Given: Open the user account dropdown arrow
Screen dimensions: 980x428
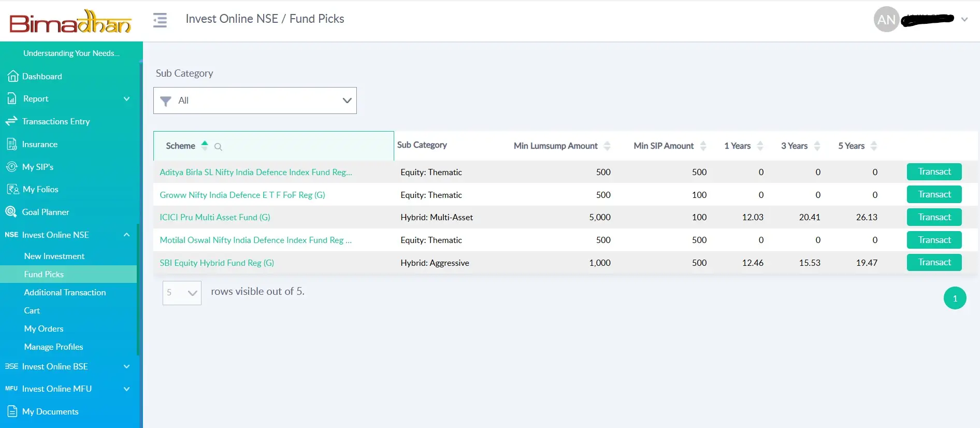Looking at the screenshot, I should (964, 20).
